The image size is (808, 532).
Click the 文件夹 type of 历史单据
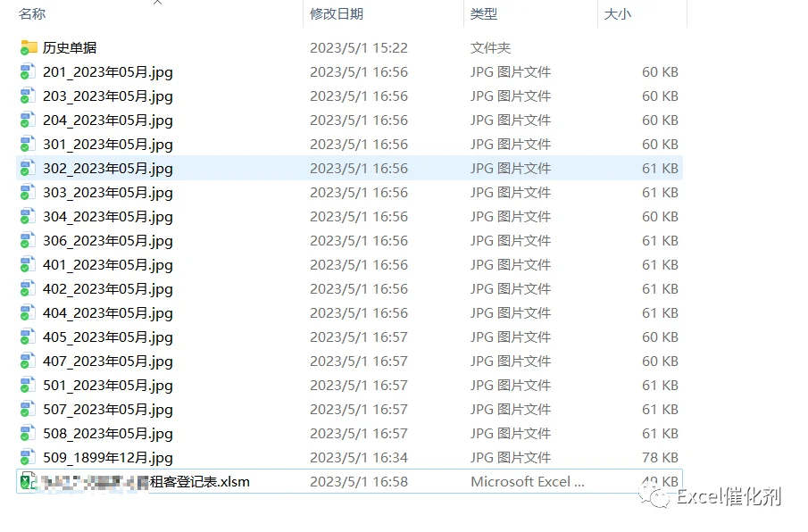pyautogui.click(x=490, y=48)
